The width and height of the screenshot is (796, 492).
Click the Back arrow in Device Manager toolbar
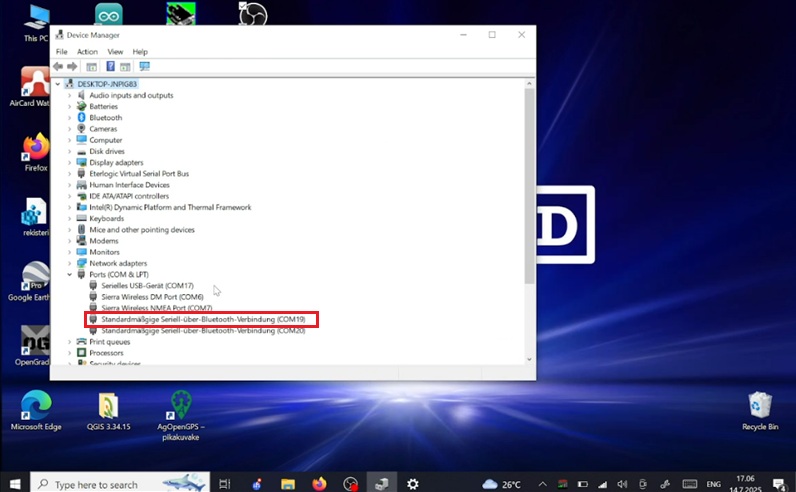click(x=59, y=66)
